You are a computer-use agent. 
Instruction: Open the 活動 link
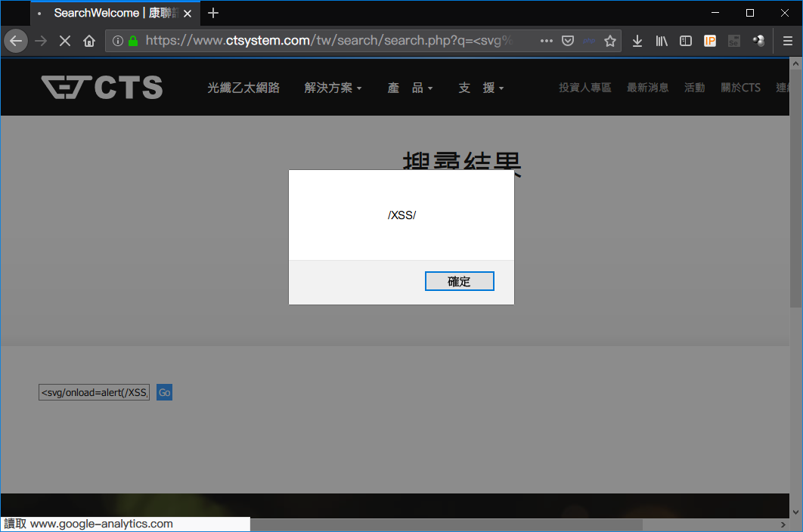click(x=694, y=88)
